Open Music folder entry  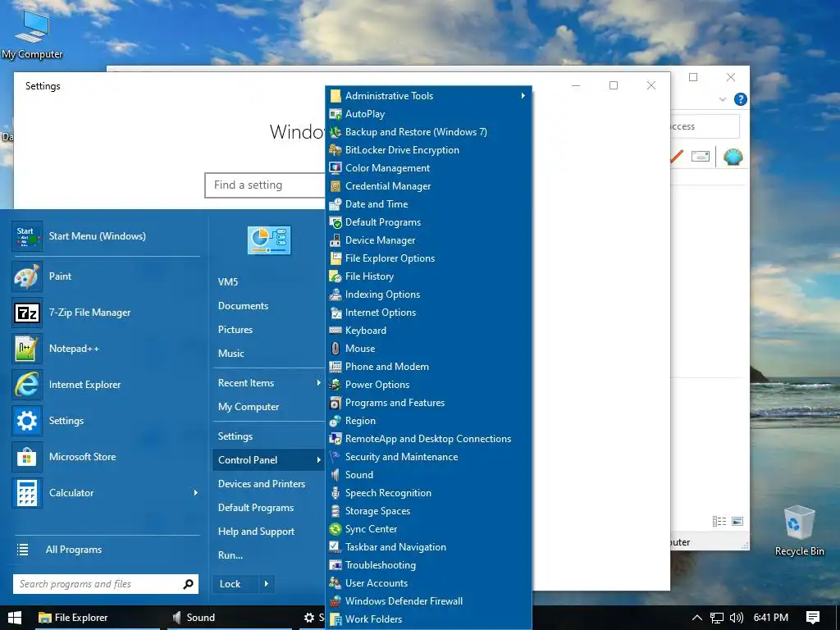point(268,354)
